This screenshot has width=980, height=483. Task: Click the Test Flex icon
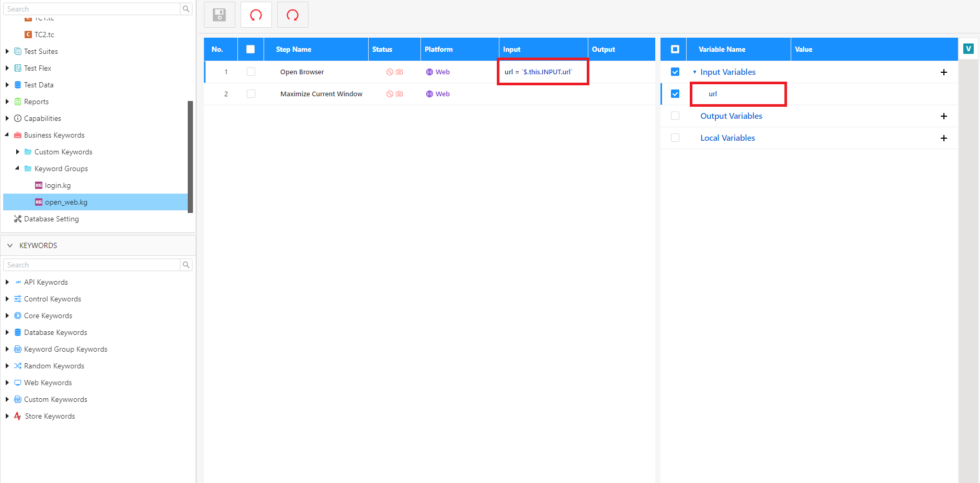tap(18, 68)
